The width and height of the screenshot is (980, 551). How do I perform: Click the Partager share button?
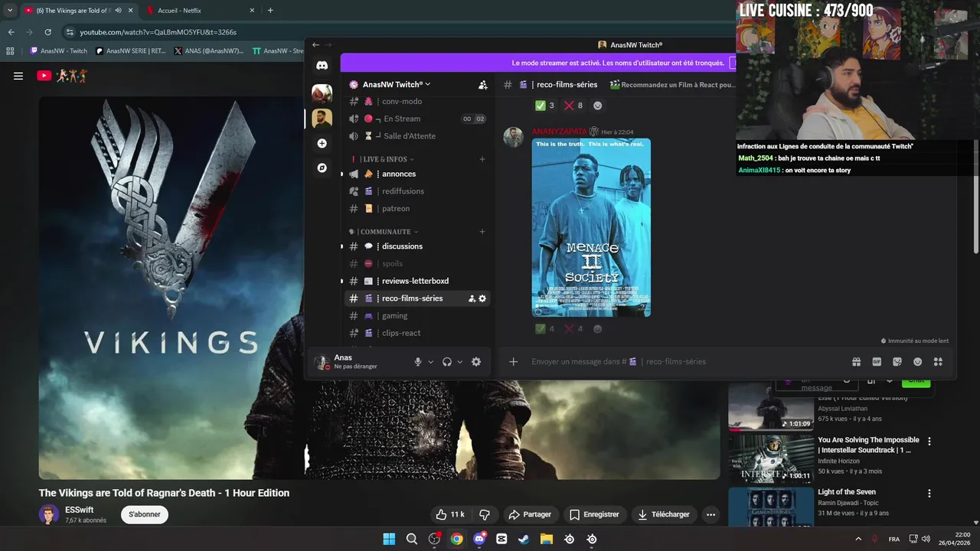(530, 514)
